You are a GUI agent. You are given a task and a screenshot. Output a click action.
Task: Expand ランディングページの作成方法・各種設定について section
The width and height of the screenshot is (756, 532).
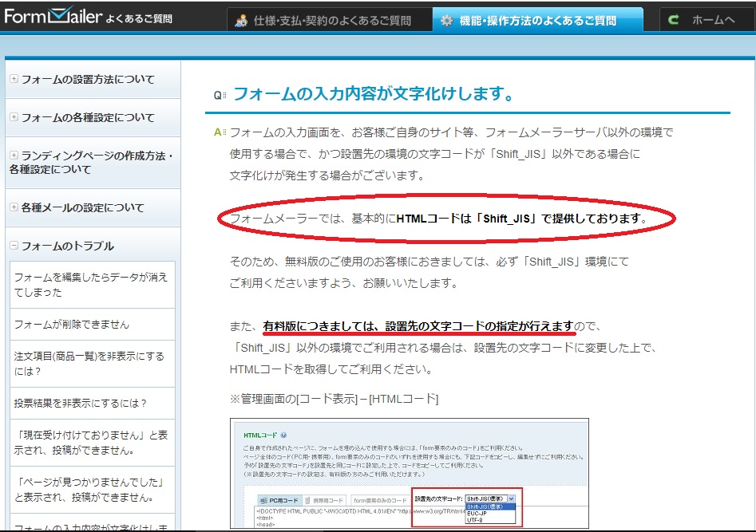pyautogui.click(x=91, y=162)
